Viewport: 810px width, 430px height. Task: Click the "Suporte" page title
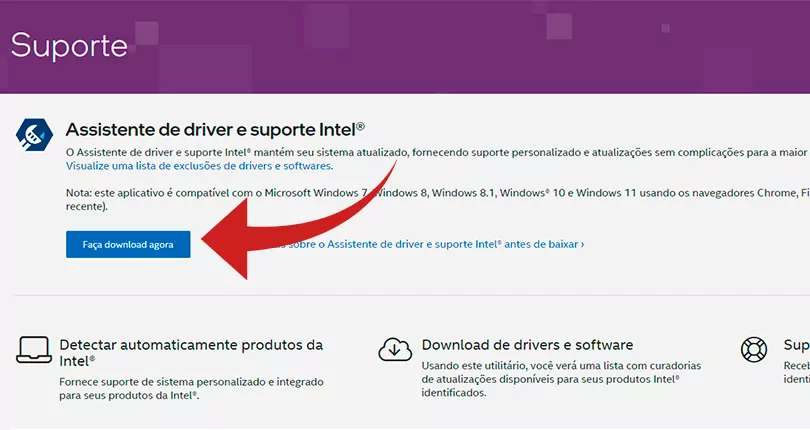69,45
